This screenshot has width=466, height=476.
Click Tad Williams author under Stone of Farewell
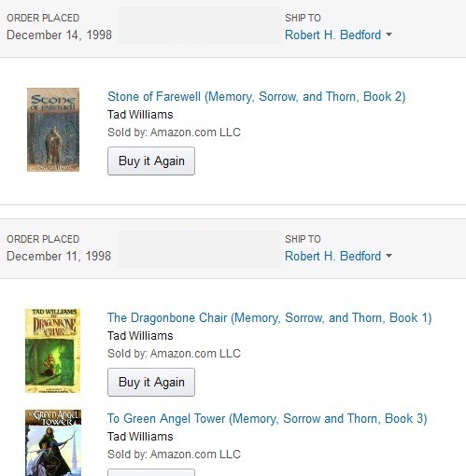140,115
